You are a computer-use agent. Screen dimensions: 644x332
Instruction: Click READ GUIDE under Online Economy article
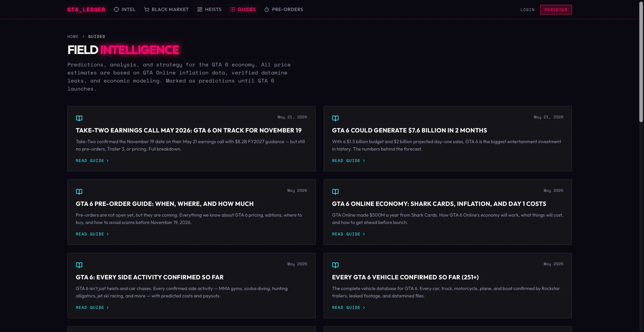click(348, 234)
